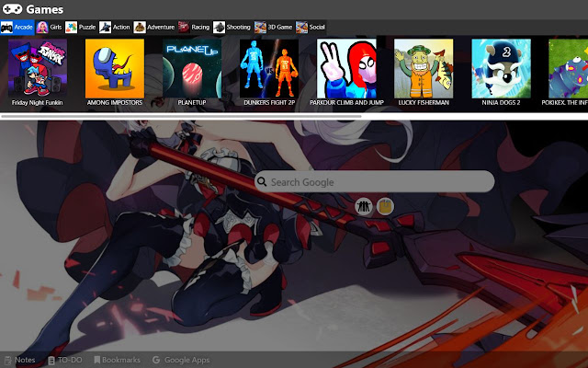
Task: Select the Arcade category tab
Action: [x=17, y=27]
